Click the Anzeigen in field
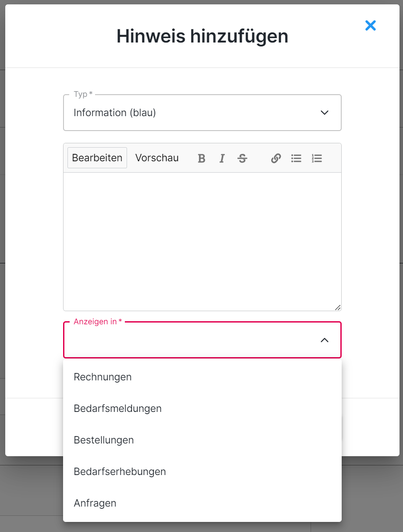The height and width of the screenshot is (532, 403). point(193,340)
